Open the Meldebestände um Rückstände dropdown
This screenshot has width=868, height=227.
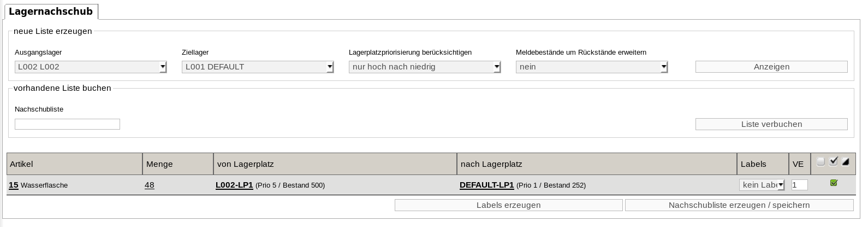pos(592,67)
